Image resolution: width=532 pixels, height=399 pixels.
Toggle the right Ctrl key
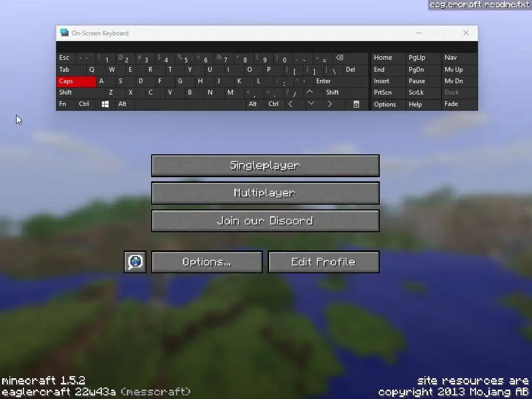[275, 104]
